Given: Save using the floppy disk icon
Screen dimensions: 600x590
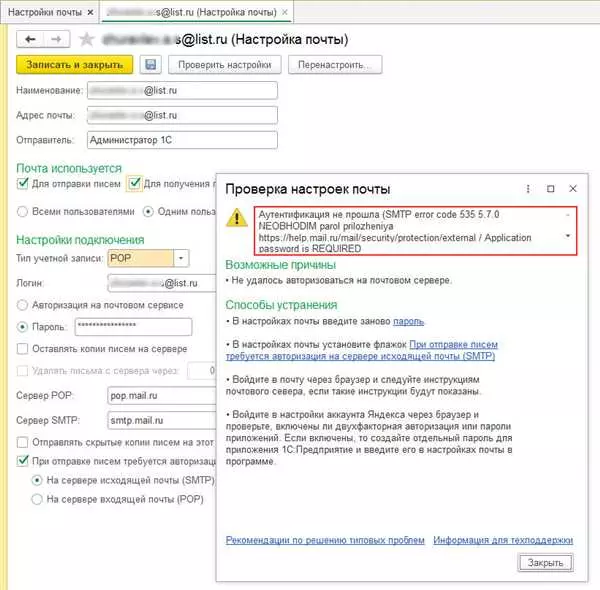Looking at the screenshot, I should click(x=151, y=65).
